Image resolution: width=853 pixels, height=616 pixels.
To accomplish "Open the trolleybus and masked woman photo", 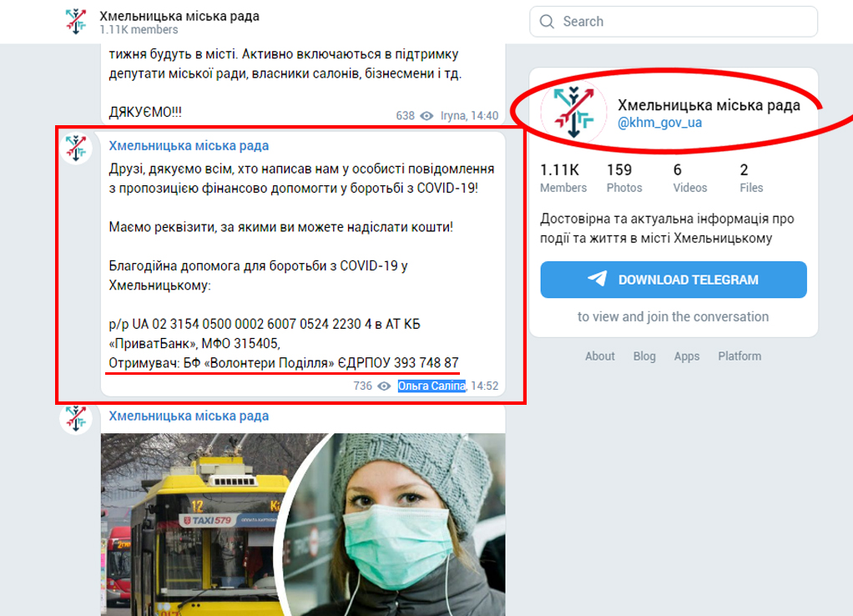I will tap(303, 524).
